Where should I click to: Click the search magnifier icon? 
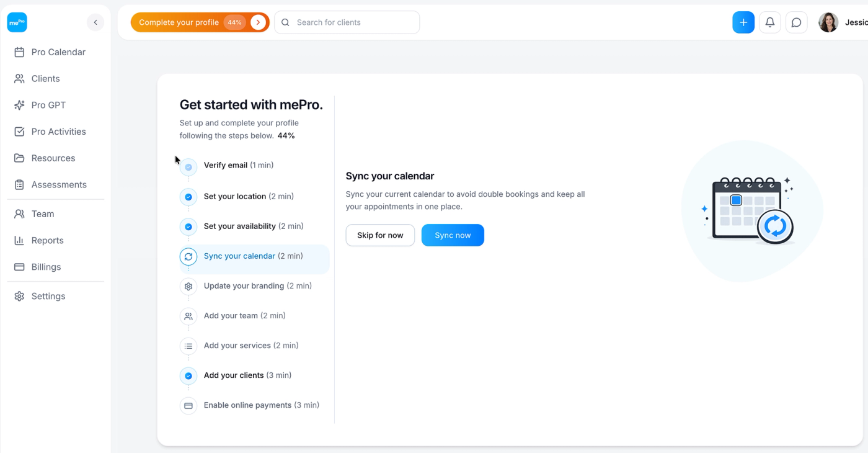click(x=286, y=22)
